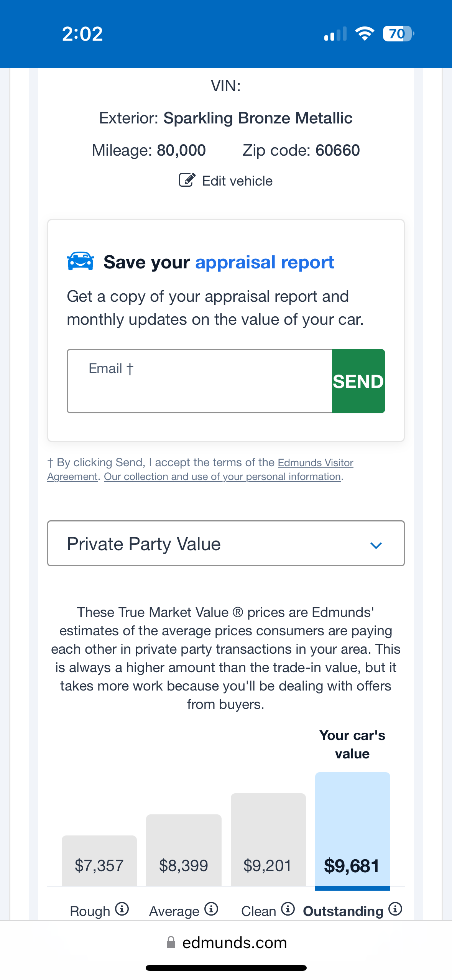Focus the Email input field
Viewport: 452px width, 980px height.
[x=199, y=381]
